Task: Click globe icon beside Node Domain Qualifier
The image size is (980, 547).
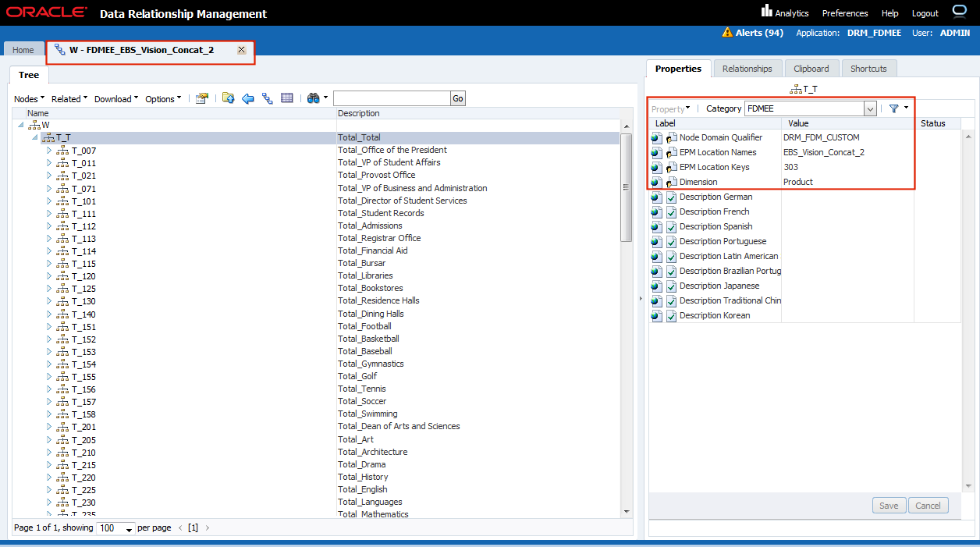Action: [656, 137]
